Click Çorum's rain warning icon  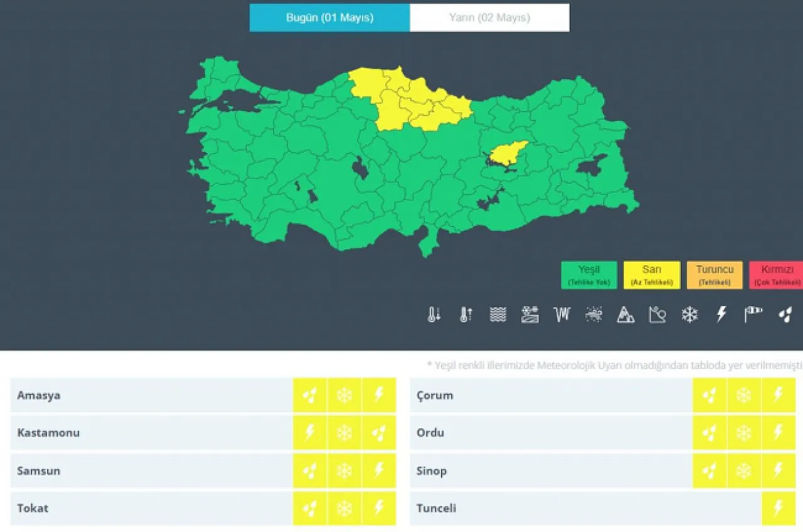point(710,395)
